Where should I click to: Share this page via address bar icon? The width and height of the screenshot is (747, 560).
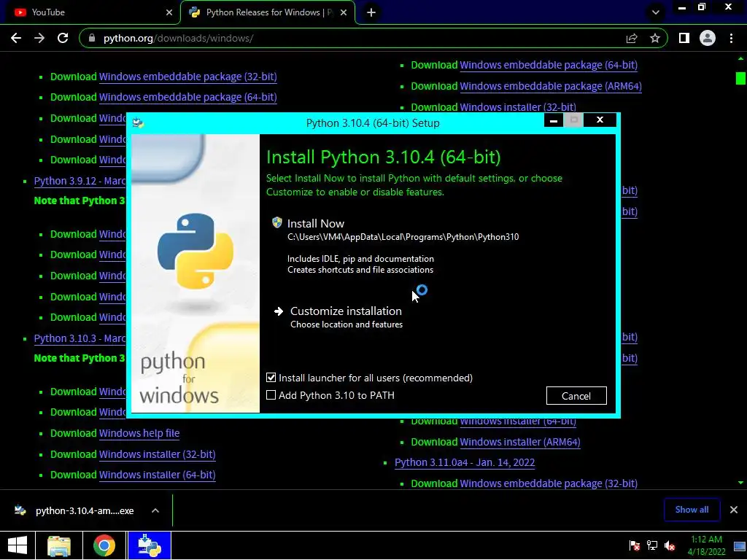632,38
